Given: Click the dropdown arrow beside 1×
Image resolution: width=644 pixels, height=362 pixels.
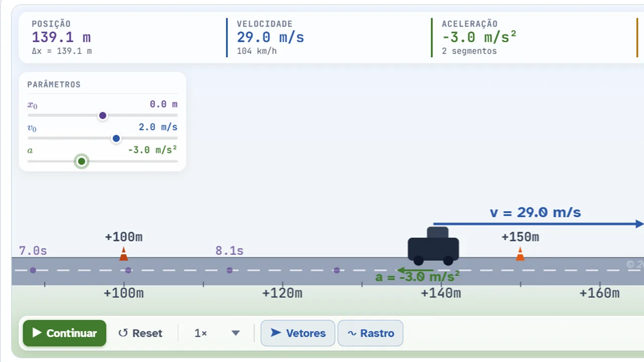Looking at the screenshot, I should tap(235, 333).
